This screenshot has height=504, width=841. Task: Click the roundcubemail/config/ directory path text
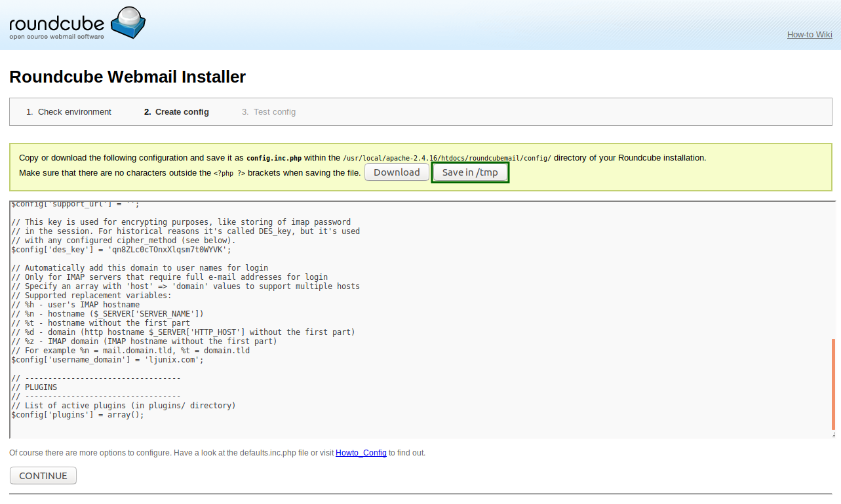[x=447, y=158]
